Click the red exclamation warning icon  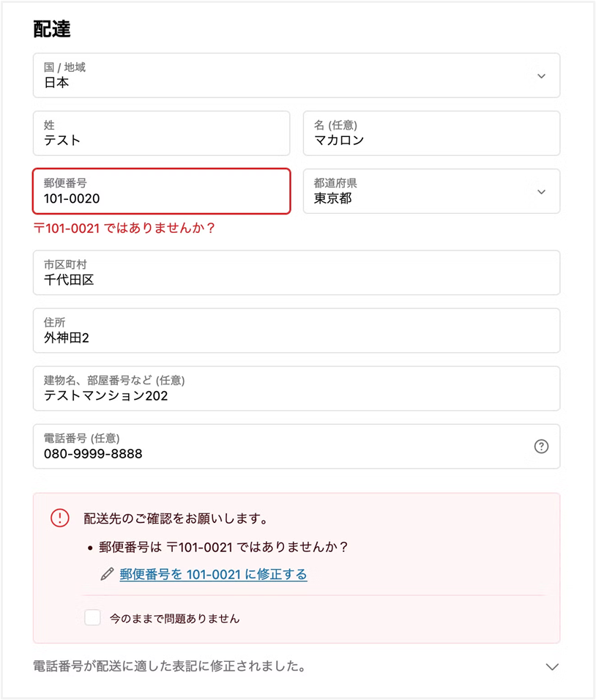60,518
